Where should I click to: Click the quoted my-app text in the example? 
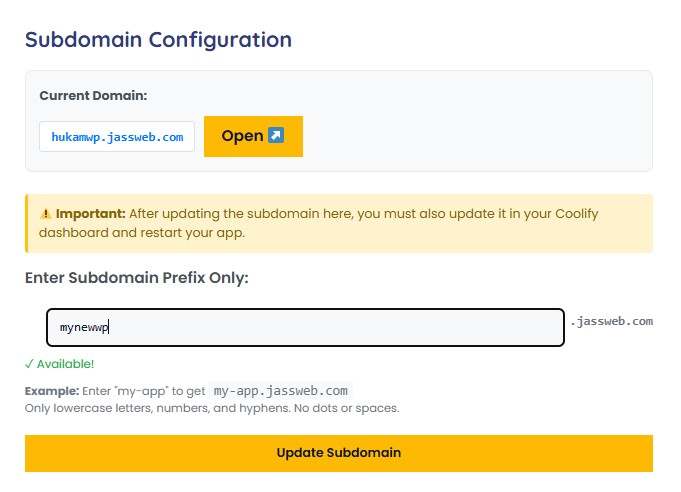click(x=142, y=391)
